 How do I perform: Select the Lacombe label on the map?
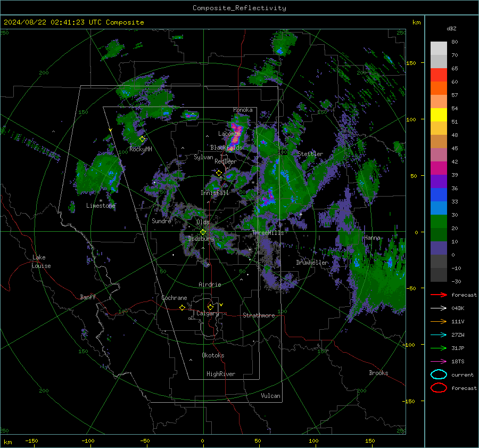(229, 134)
